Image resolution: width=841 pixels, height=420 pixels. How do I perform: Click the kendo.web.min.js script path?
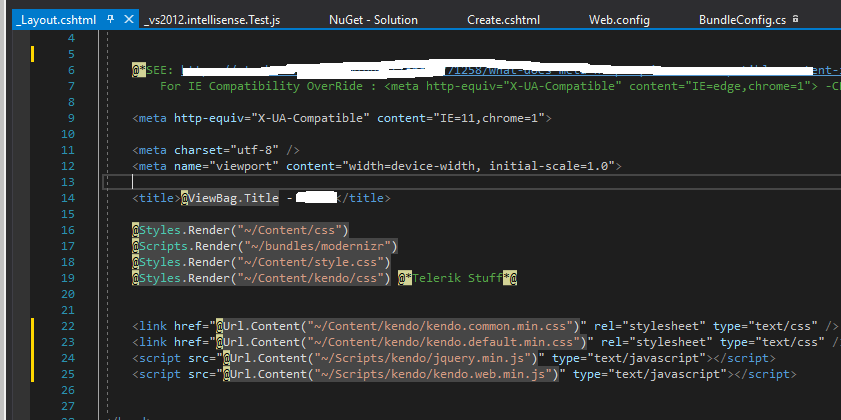point(433,374)
